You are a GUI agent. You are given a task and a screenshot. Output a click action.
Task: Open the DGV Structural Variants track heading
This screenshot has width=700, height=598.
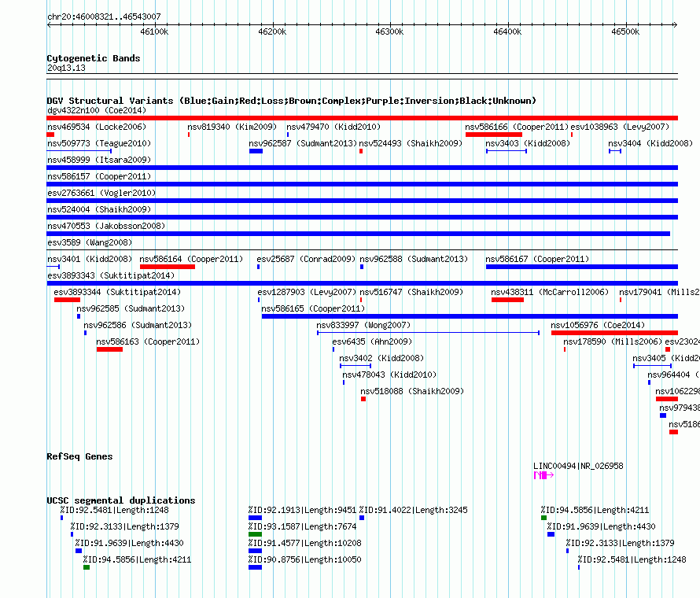292,101
